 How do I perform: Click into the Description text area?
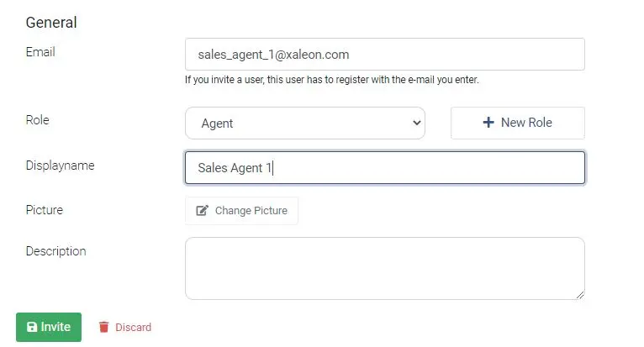[x=385, y=268]
